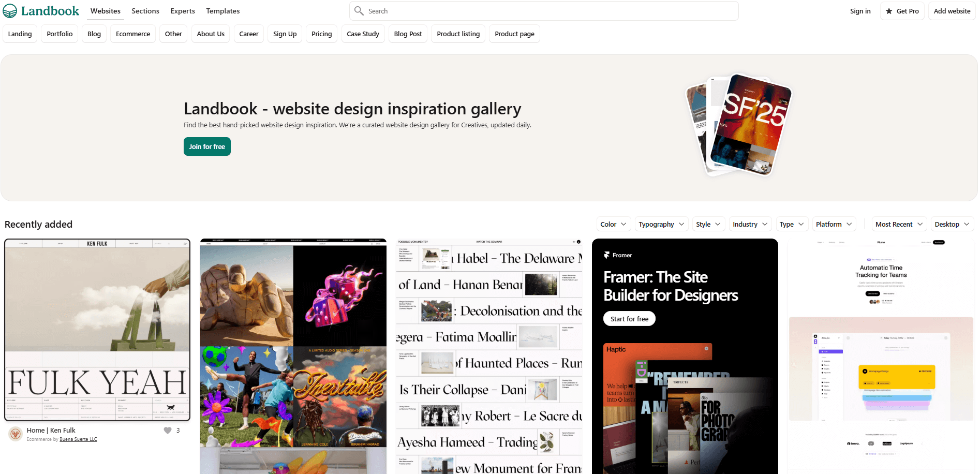
Task: Expand the Color filter dropdown
Action: (x=613, y=224)
